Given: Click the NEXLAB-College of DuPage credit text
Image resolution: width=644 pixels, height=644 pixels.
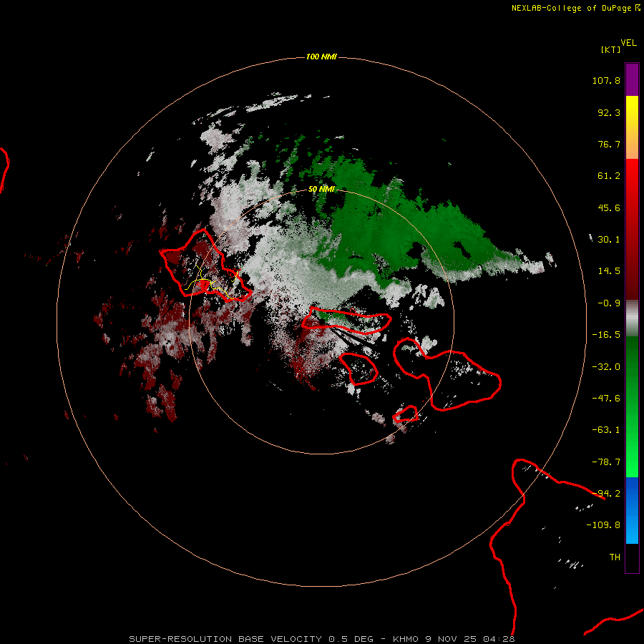Looking at the screenshot, I should (576, 8).
